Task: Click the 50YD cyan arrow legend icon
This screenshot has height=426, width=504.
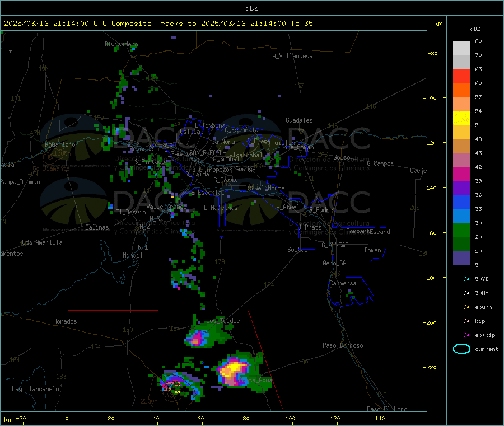Action: pyautogui.click(x=461, y=279)
